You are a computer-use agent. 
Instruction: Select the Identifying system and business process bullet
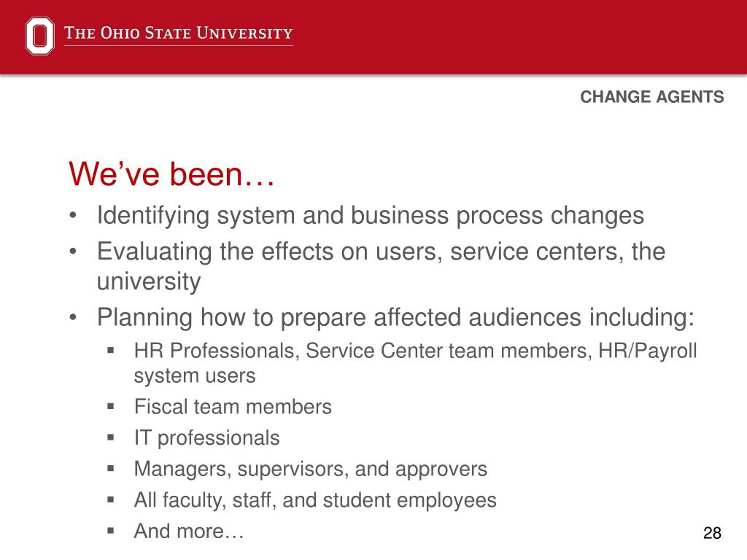click(x=370, y=215)
